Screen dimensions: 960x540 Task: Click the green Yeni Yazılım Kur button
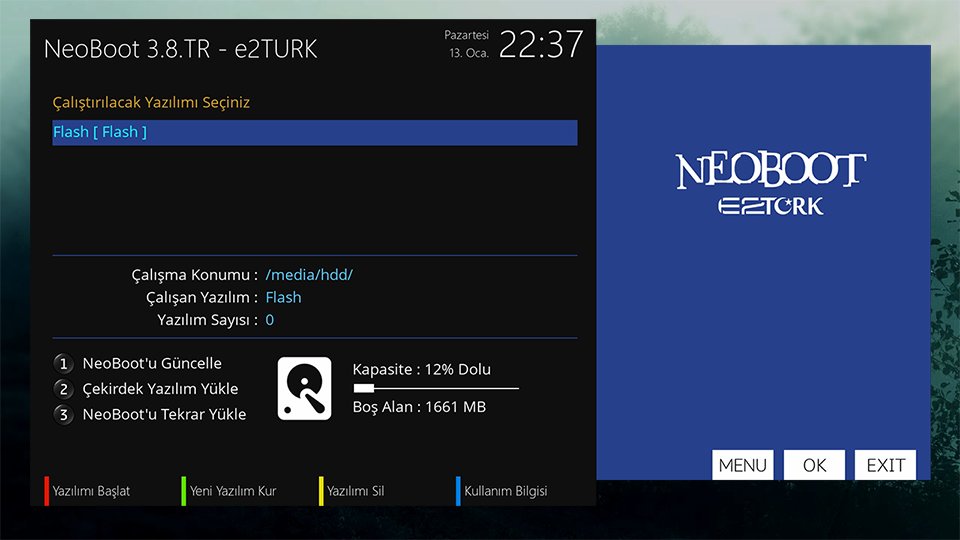229,491
